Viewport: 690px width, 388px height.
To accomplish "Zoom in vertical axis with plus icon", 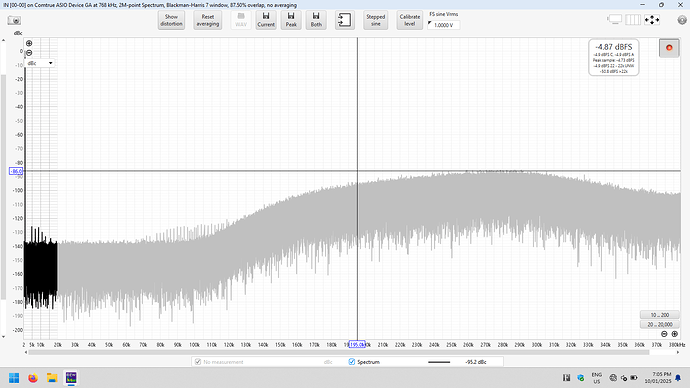I will pos(29,43).
